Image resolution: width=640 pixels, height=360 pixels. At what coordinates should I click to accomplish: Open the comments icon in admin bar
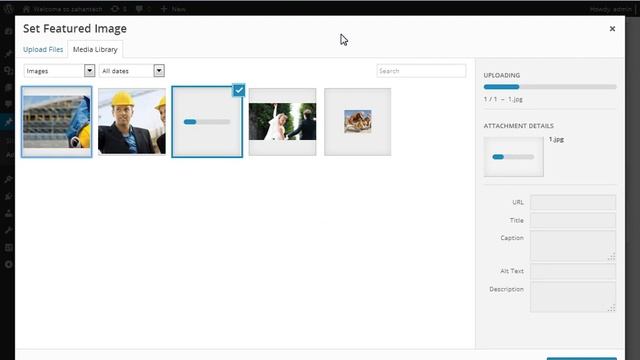tap(142, 9)
